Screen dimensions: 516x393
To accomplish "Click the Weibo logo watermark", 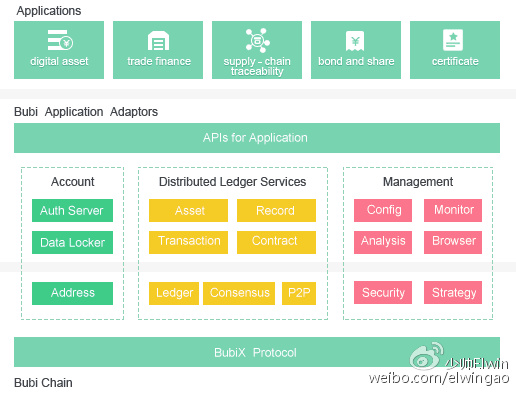I will pyautogui.click(x=427, y=356).
